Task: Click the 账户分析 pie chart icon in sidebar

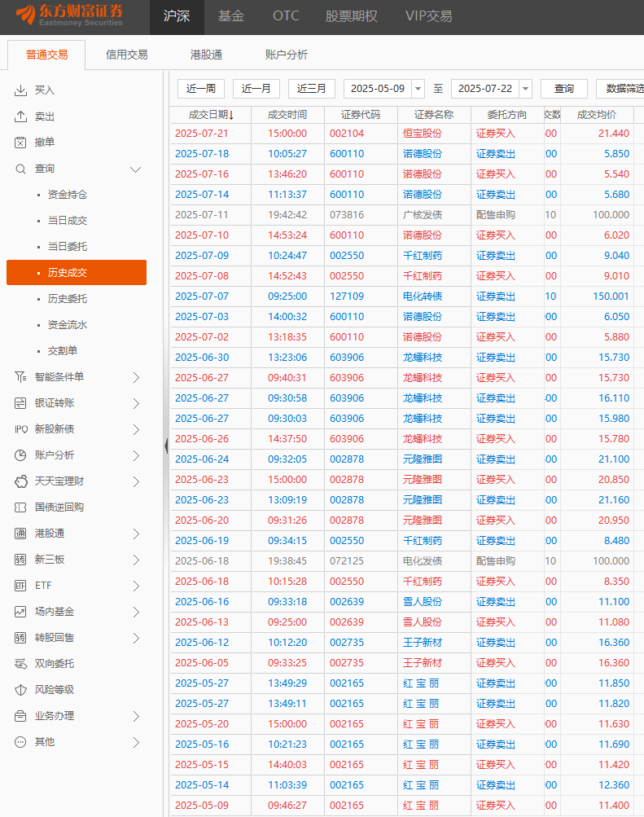Action: 20,455
